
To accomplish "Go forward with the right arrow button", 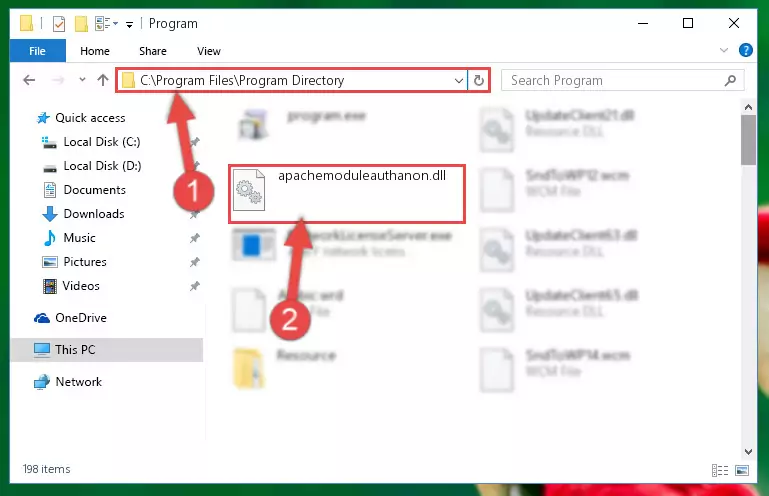I will pyautogui.click(x=58, y=80).
